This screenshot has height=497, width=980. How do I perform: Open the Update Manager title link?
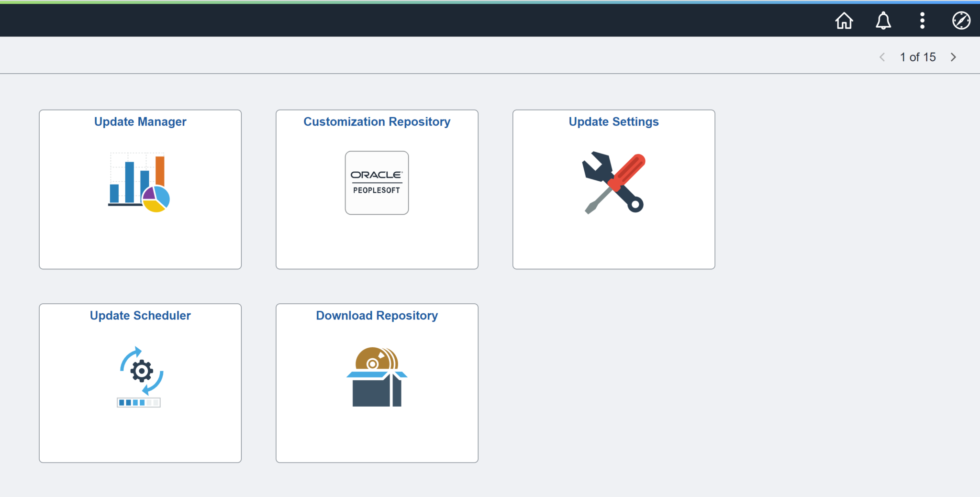point(140,122)
